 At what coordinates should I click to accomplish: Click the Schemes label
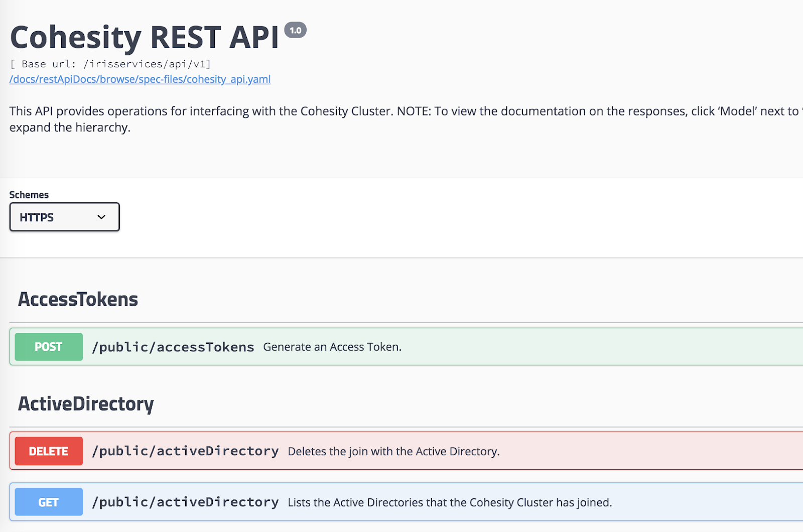pos(29,195)
